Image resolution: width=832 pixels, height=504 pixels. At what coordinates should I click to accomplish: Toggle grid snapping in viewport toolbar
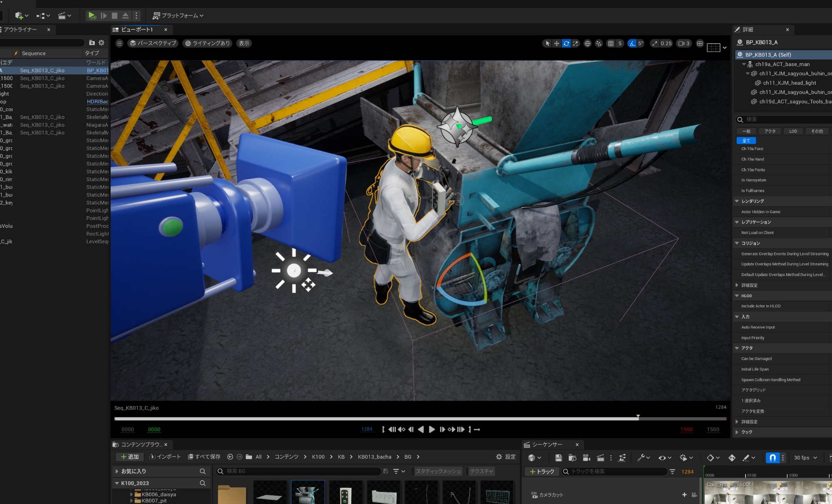click(611, 43)
